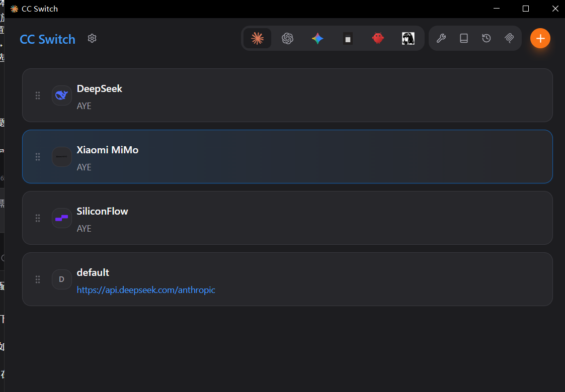
Task: Select the Claude app tab icon
Action: tap(257, 38)
